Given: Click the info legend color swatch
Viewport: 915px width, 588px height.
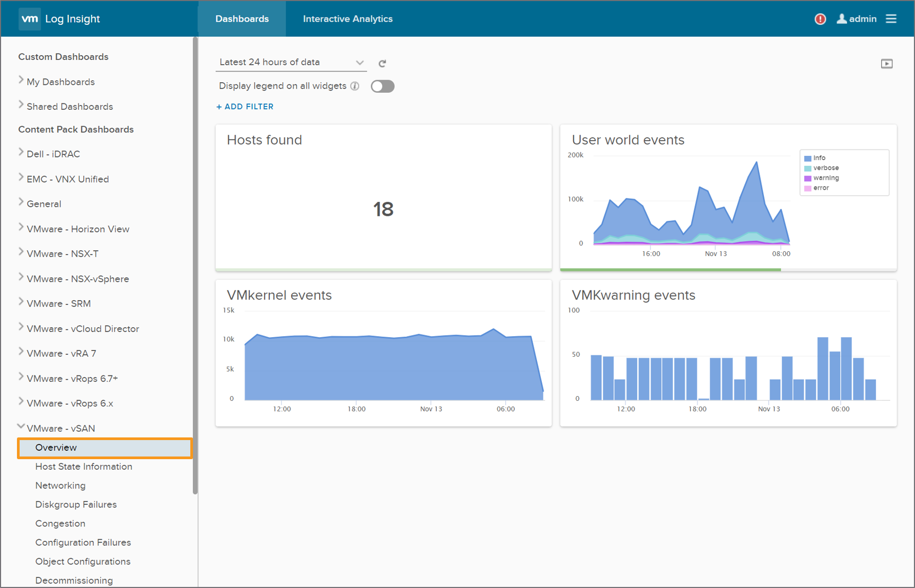Looking at the screenshot, I should point(808,159).
